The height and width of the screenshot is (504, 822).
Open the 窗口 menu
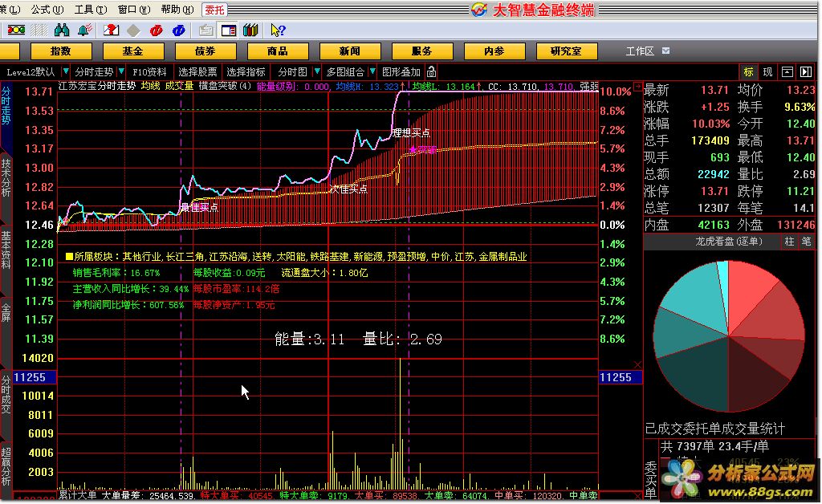pyautogui.click(x=134, y=10)
